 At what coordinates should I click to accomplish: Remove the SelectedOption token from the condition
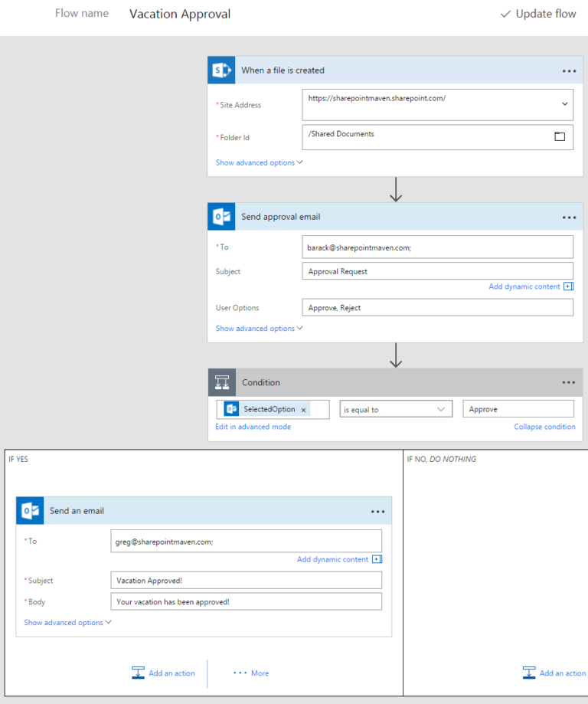[x=303, y=410]
